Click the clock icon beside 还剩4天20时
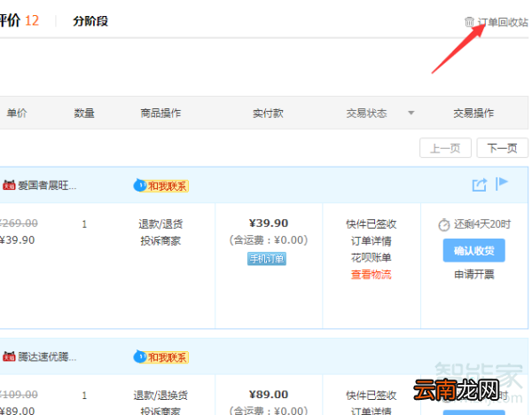This screenshot has width=532, height=415. (x=444, y=224)
